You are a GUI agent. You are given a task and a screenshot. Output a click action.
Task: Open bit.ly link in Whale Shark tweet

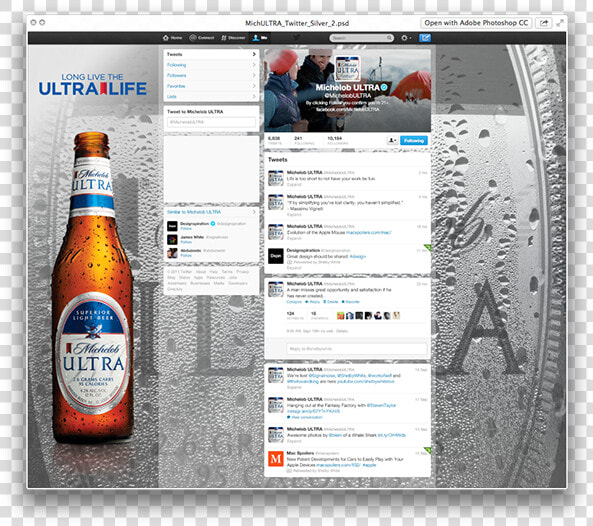tap(391, 435)
